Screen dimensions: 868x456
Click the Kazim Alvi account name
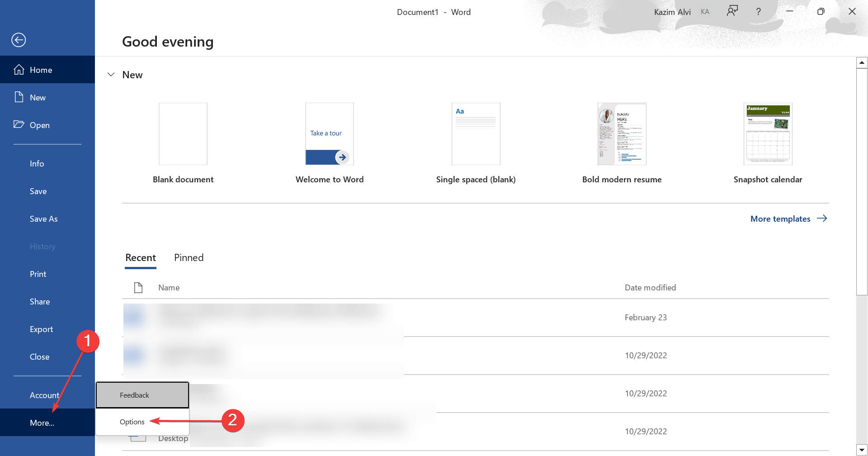point(672,12)
